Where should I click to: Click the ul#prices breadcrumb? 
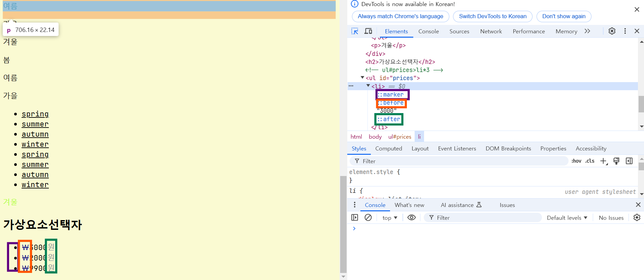coord(399,137)
